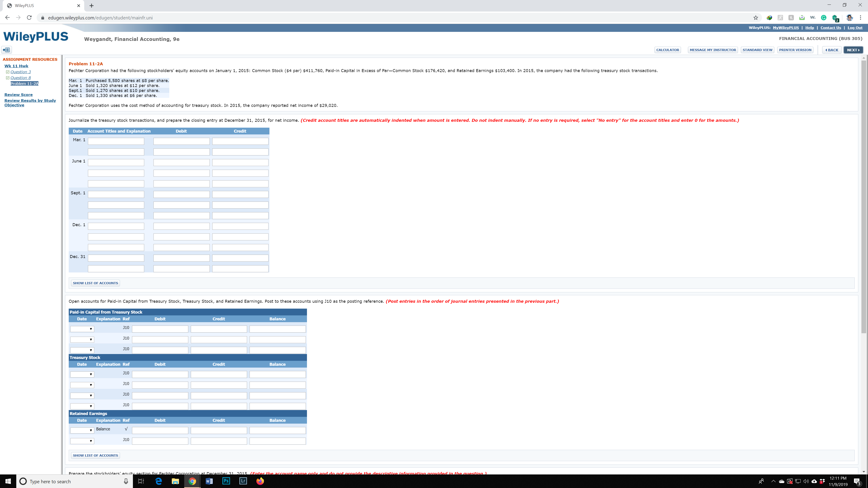Open Microsoft Edge from the taskbar
The width and height of the screenshot is (868, 488).
[158, 481]
